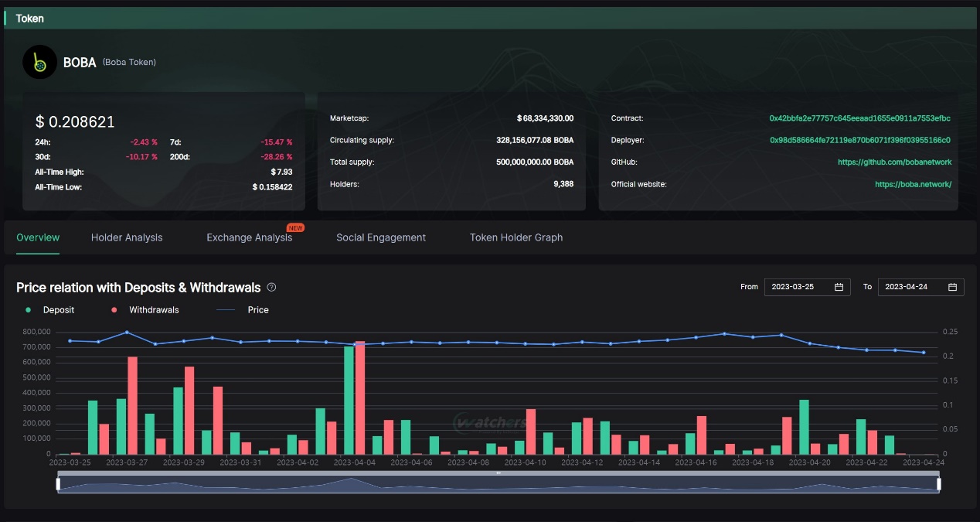Open the deployer address link
This screenshot has width=980, height=522.
(859, 140)
